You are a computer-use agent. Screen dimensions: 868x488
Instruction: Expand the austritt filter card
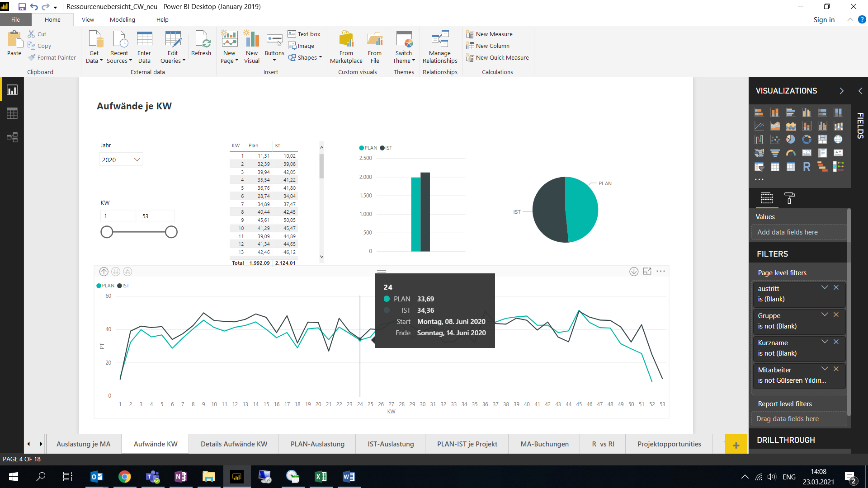[825, 287]
